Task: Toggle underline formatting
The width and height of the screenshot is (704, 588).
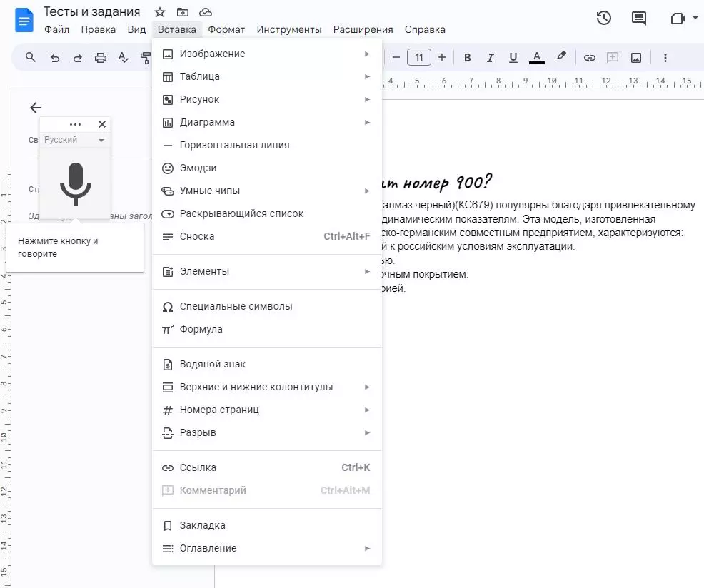Action: pos(513,58)
